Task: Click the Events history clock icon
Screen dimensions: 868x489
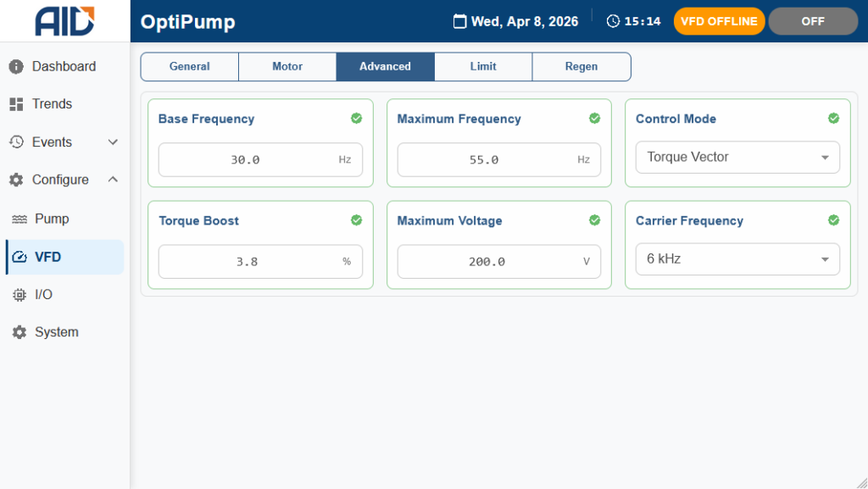Action: coord(16,142)
